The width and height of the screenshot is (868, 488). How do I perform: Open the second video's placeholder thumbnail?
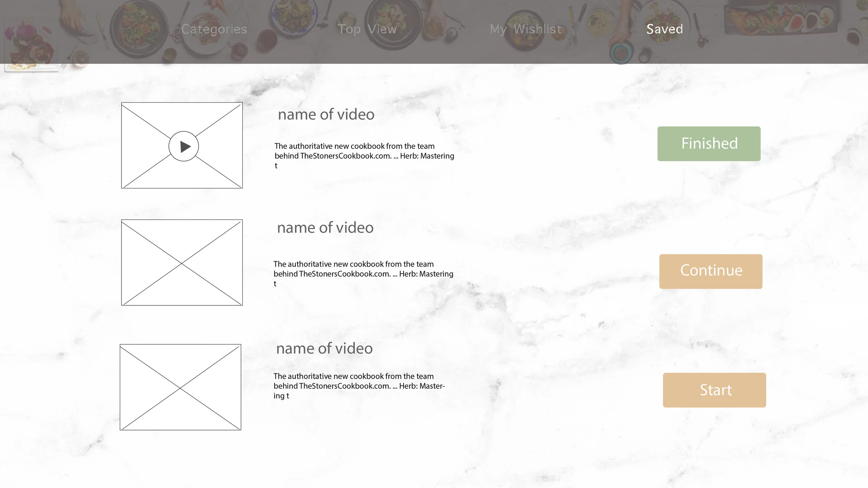(182, 262)
